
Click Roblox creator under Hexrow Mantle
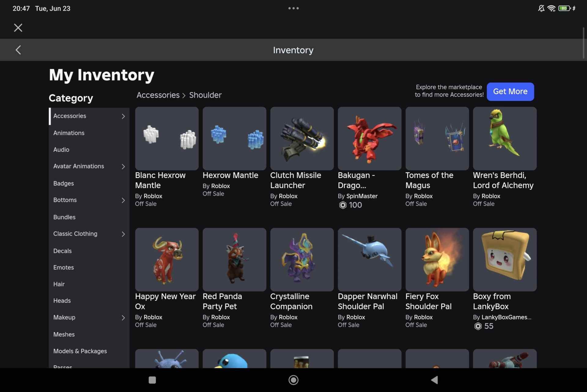pos(220,186)
